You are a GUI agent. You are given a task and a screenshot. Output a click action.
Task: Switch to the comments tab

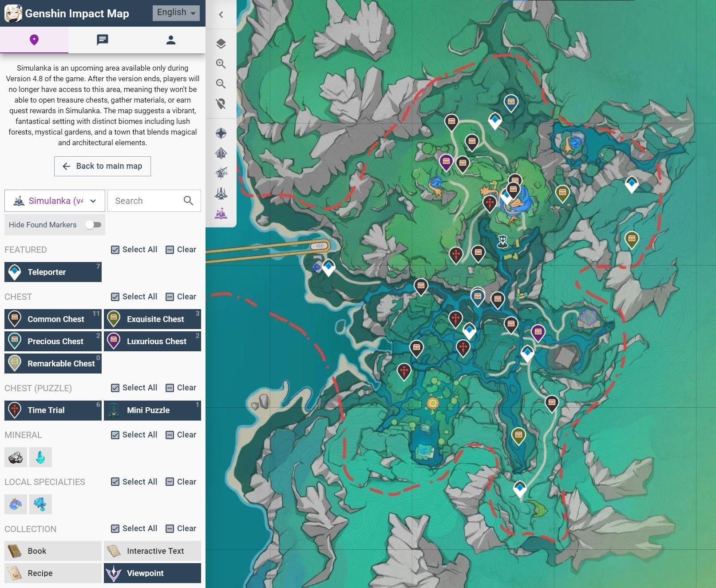pyautogui.click(x=103, y=40)
